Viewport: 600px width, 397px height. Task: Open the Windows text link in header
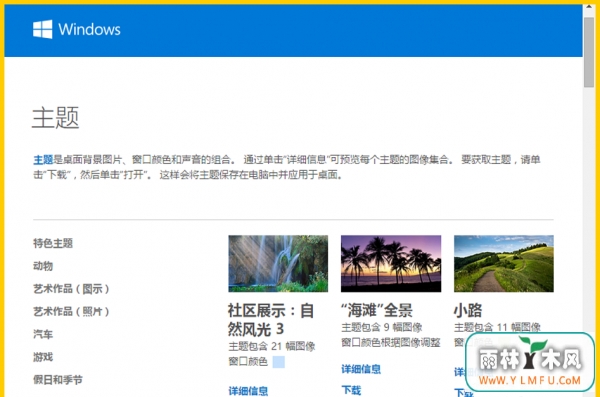[x=90, y=29]
